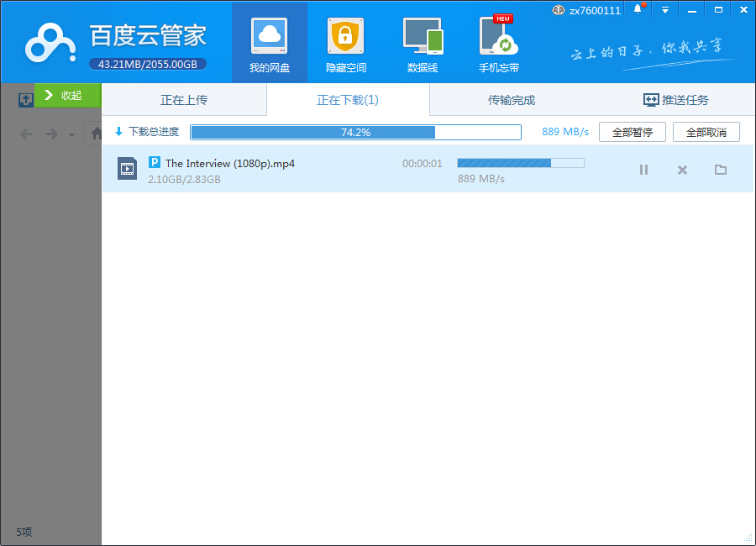Click the 下载总进度 download arrow icon
Screen dimensions: 756x546
pos(119,132)
